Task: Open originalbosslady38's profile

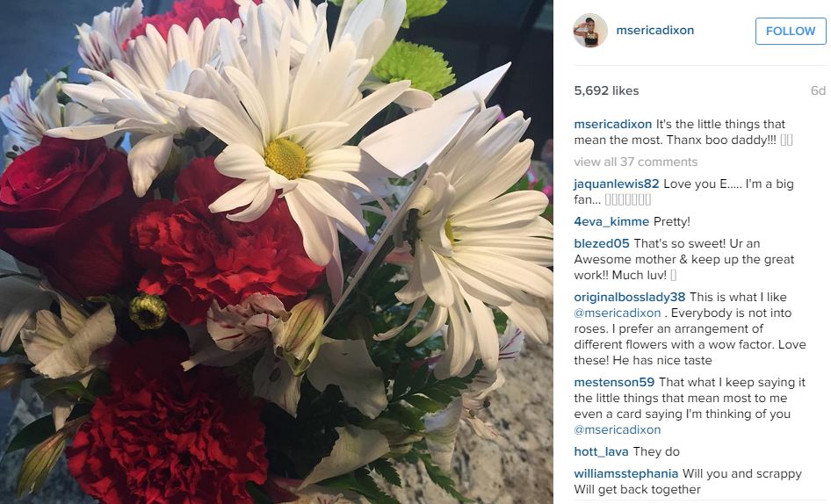Action: click(630, 297)
